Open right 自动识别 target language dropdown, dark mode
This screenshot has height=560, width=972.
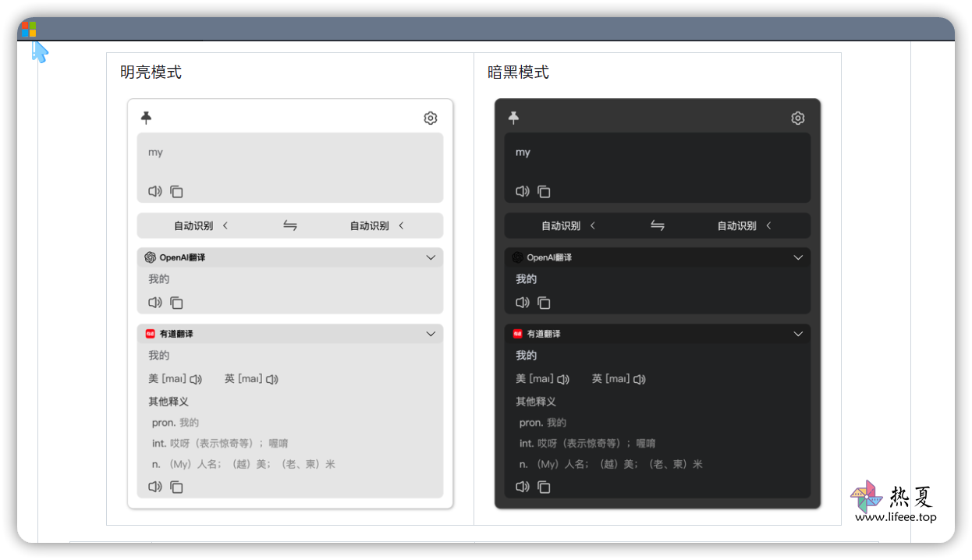click(744, 225)
